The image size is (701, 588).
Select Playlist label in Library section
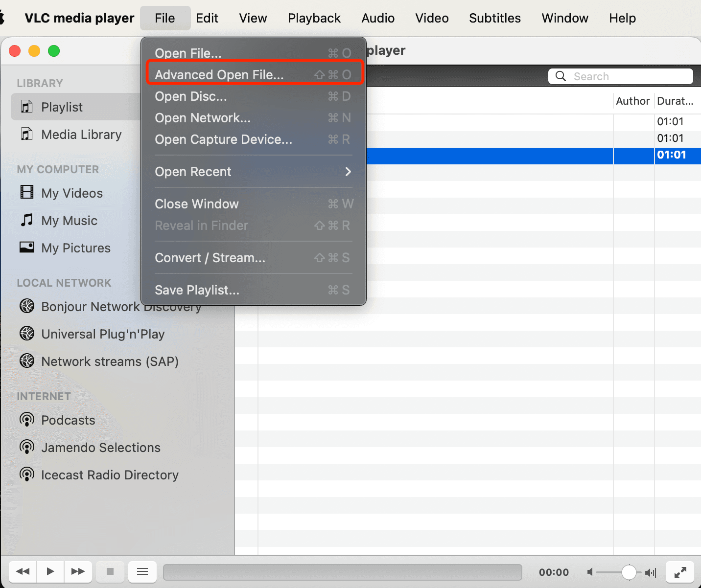(x=62, y=107)
